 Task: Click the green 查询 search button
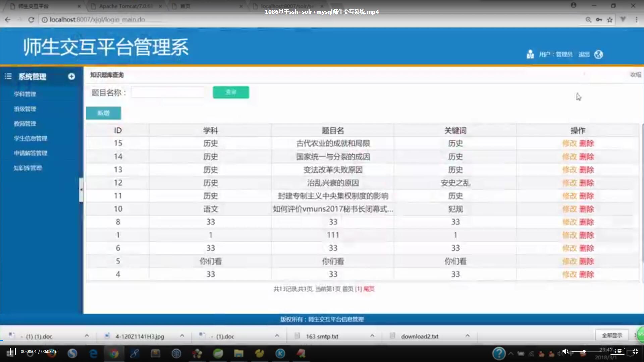pyautogui.click(x=231, y=92)
